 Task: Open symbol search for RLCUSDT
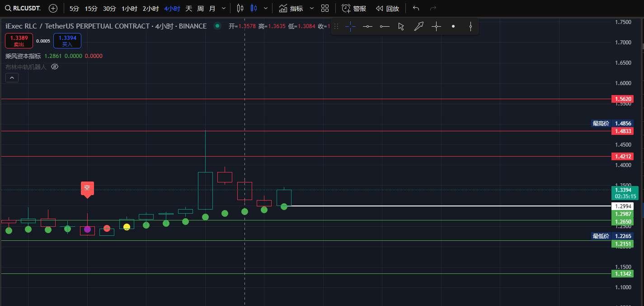click(x=23, y=8)
